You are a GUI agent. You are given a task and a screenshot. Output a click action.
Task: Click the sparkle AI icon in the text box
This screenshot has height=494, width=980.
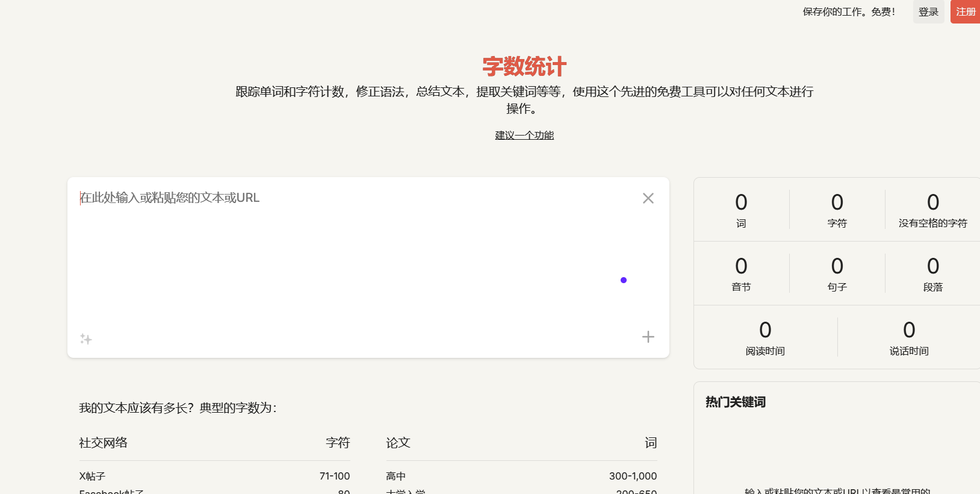click(x=86, y=339)
